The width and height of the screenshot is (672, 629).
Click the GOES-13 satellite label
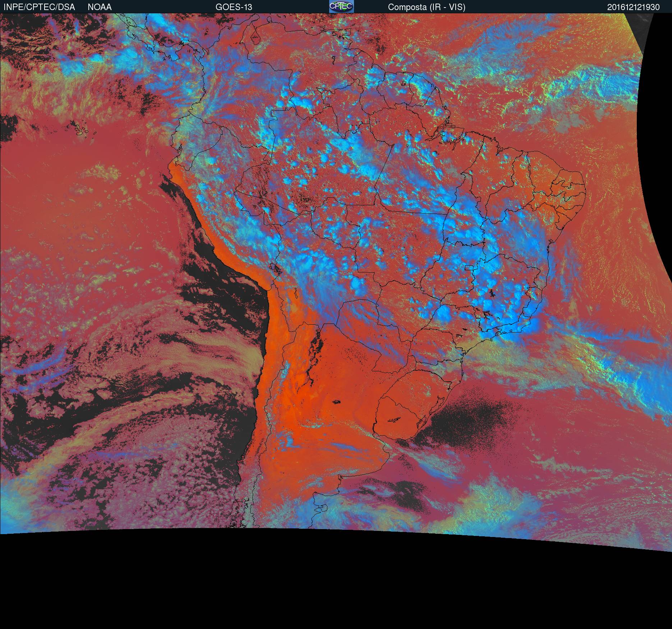[x=234, y=7]
